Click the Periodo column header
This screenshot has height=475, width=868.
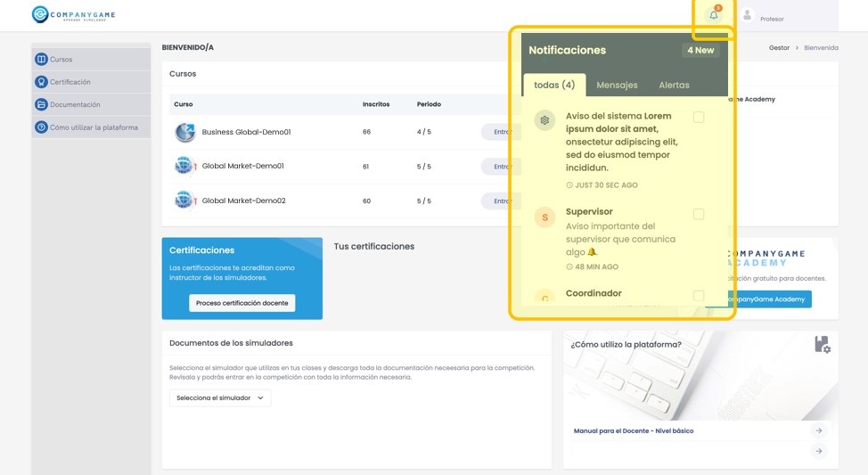pos(429,104)
